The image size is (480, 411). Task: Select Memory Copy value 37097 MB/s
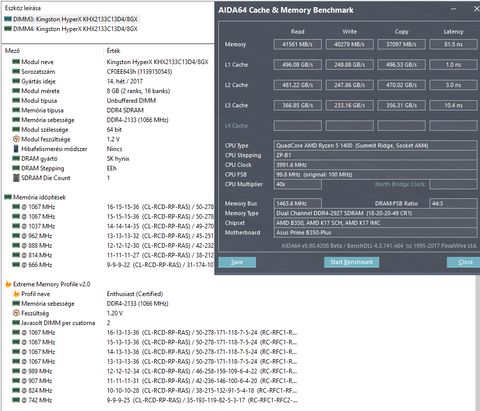tap(402, 44)
